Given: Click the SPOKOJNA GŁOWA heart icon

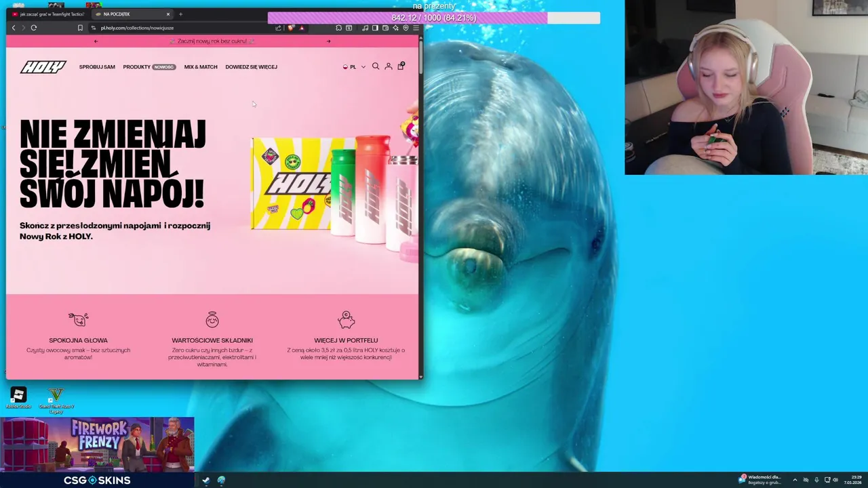Looking at the screenshot, I should [x=78, y=319].
